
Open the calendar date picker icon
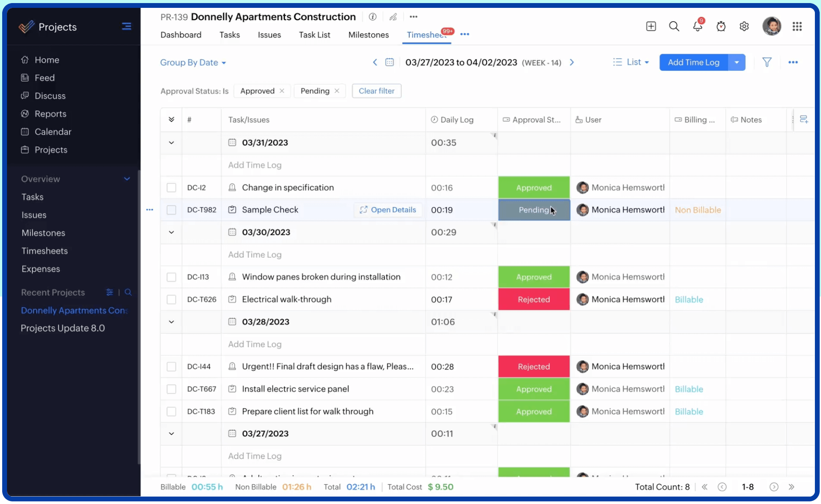390,62
